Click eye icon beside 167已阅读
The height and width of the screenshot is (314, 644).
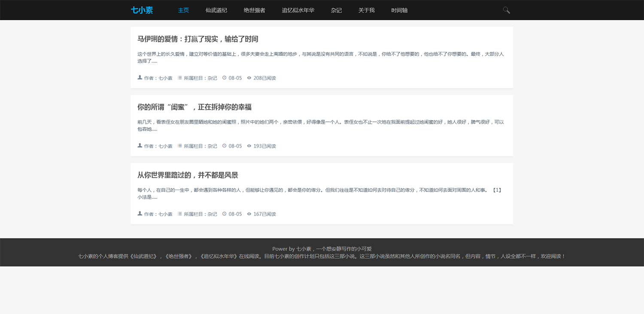click(x=249, y=214)
